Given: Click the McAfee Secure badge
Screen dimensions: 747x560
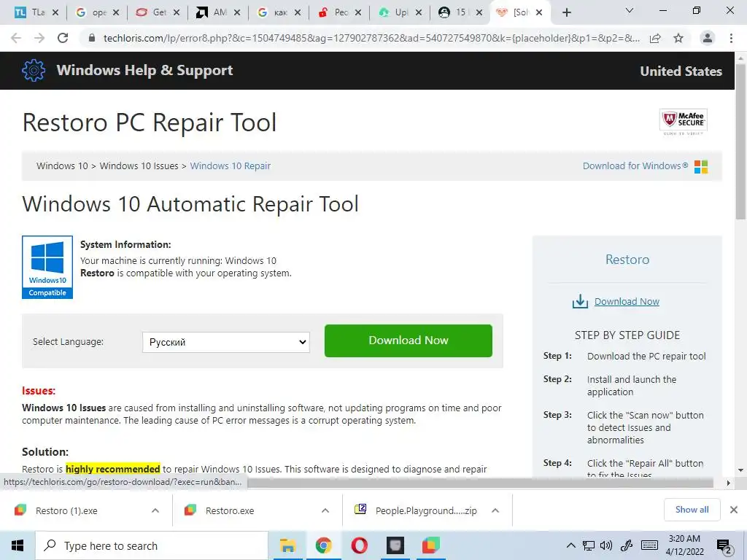Looking at the screenshot, I should 683,122.
